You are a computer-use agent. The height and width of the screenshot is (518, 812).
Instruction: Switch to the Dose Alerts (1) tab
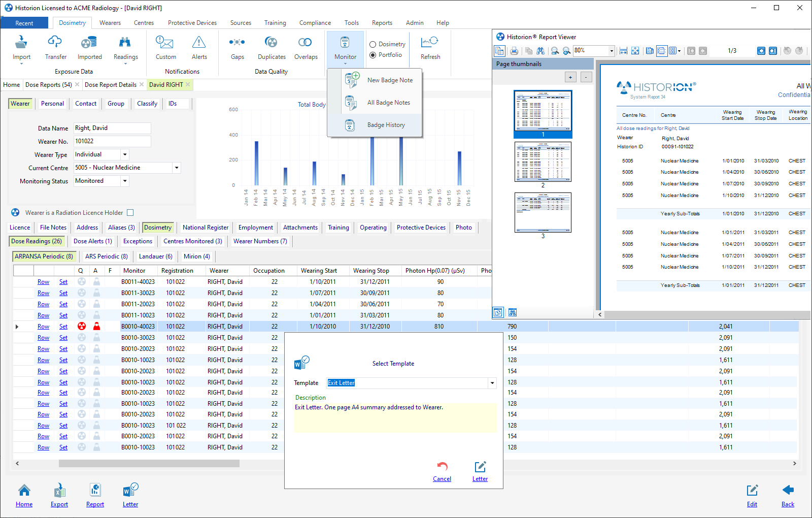(93, 241)
